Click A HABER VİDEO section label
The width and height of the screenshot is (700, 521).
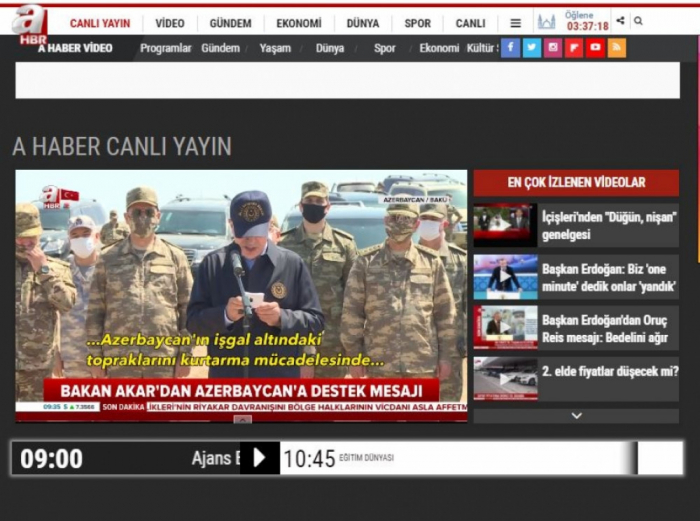[75, 48]
